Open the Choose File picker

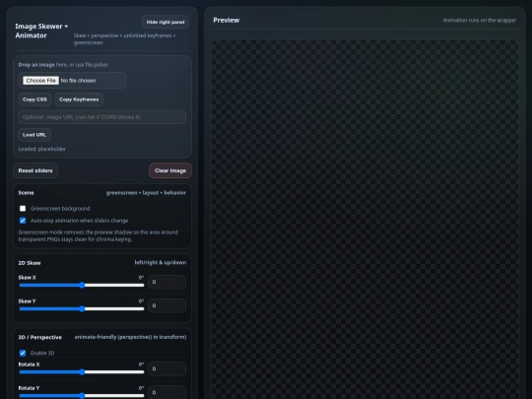pos(40,81)
